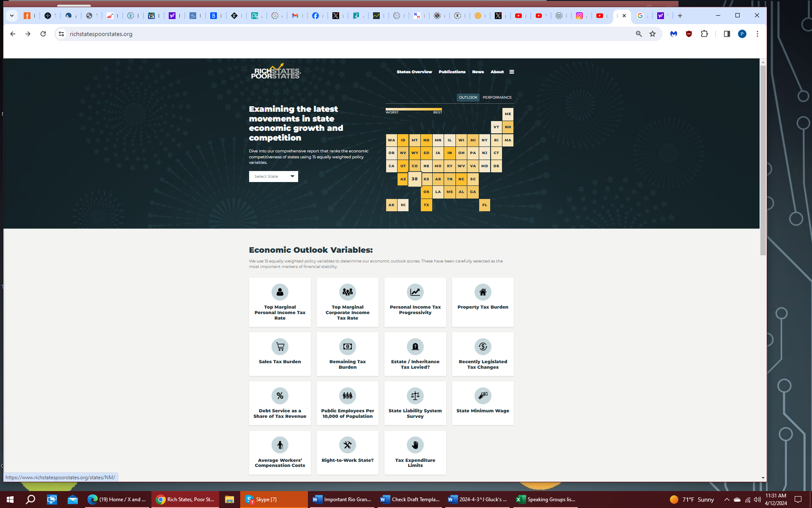Open the hamburger menu in site header
The width and height of the screenshot is (812, 508).
512,72
